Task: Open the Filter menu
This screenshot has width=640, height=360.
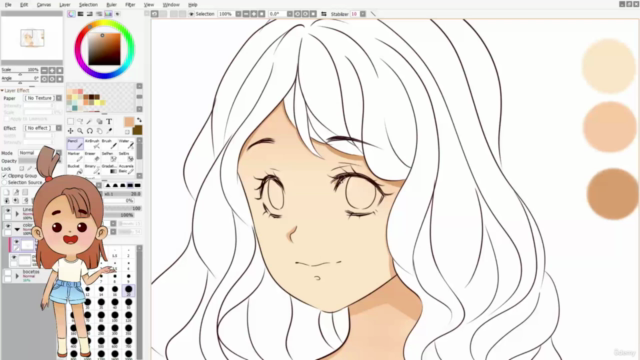Action: click(130, 4)
